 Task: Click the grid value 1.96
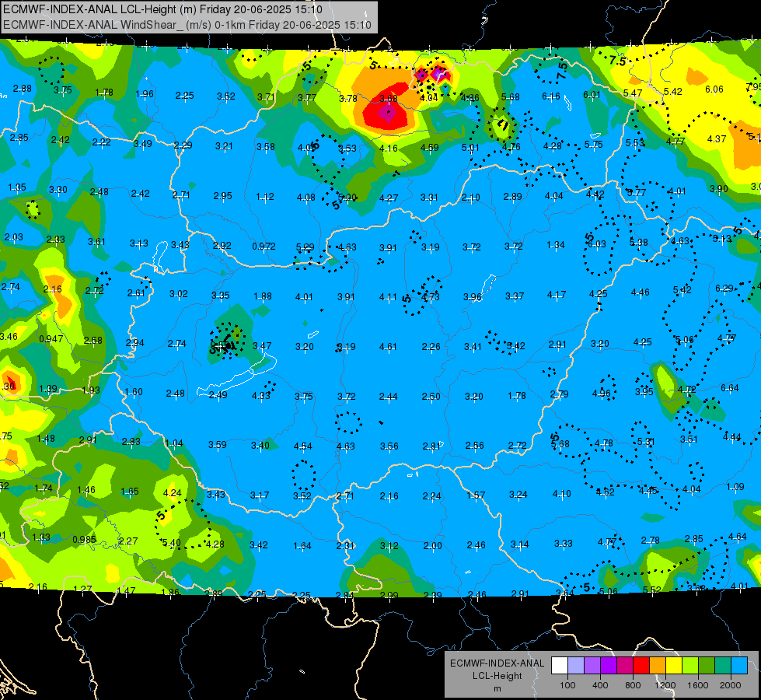(145, 94)
